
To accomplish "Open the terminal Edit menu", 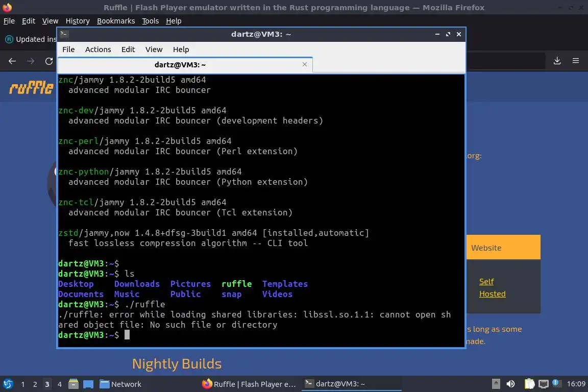I will (128, 50).
